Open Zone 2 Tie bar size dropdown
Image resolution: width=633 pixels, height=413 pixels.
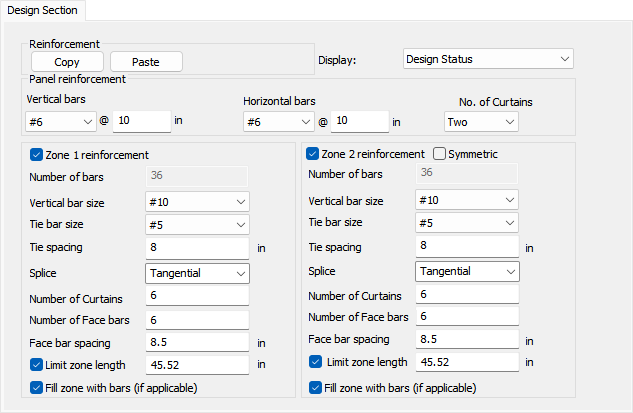(x=467, y=223)
